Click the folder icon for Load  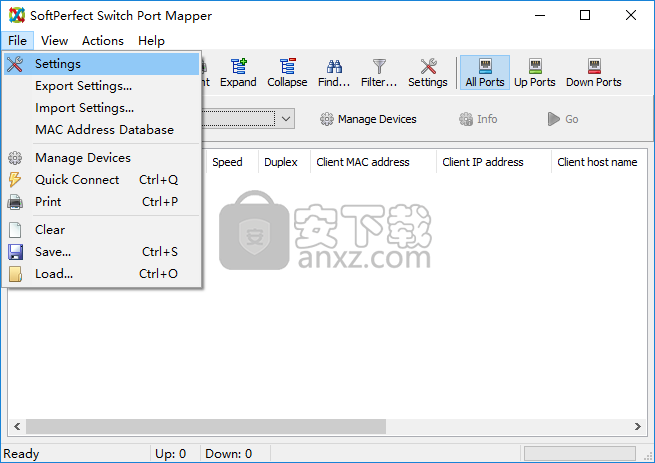pyautogui.click(x=15, y=274)
